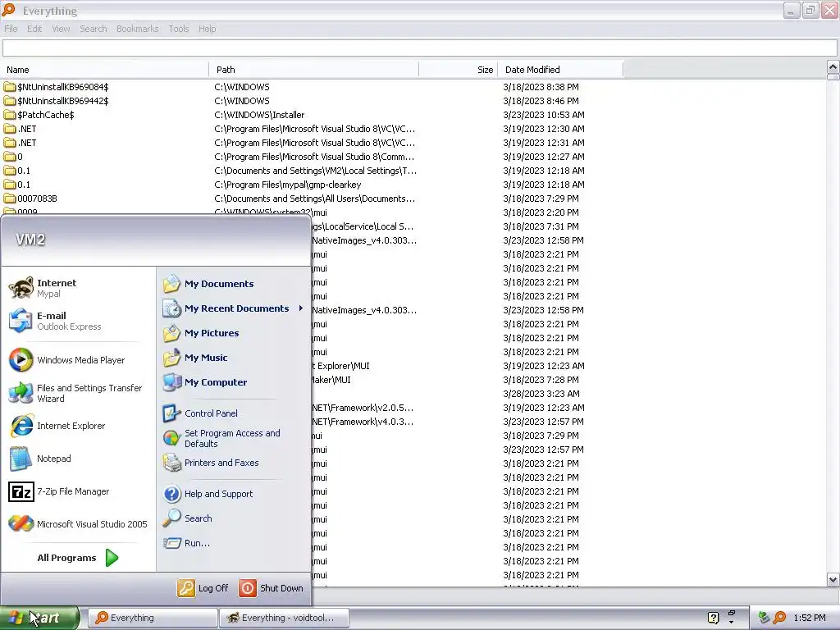Open the Bookmarks menu
The height and width of the screenshot is (630, 840).
coord(138,29)
